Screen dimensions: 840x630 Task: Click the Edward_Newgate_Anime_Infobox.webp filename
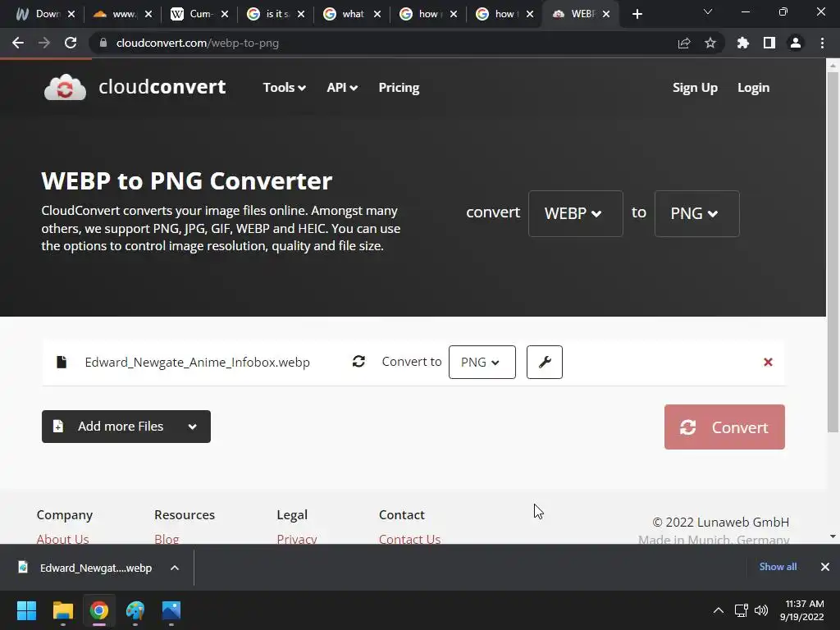197,362
